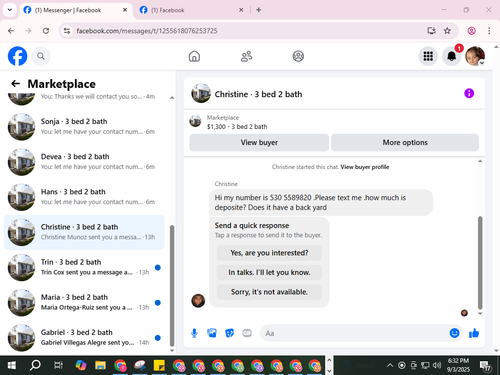Open the Facebook search magnifier
This screenshot has height=375, width=500.
41,56
